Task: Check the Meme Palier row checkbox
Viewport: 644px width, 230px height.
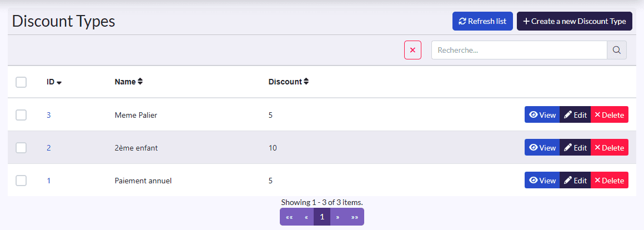Action: click(21, 115)
